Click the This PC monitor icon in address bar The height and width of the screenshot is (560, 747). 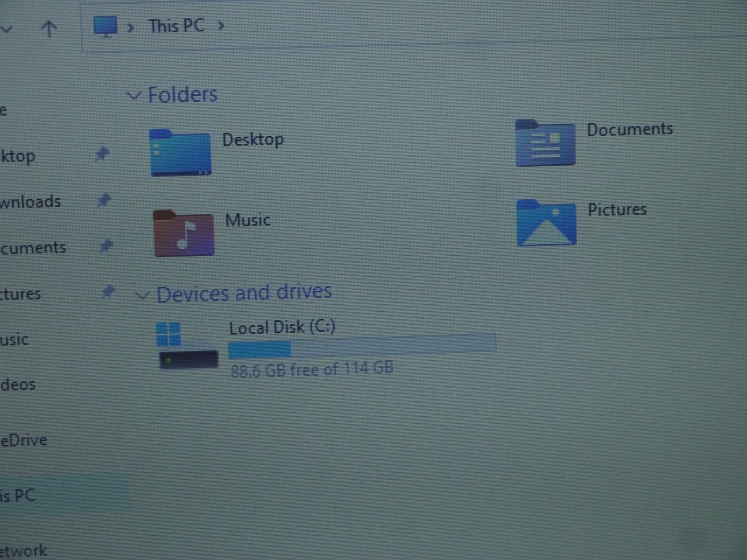pyautogui.click(x=105, y=27)
